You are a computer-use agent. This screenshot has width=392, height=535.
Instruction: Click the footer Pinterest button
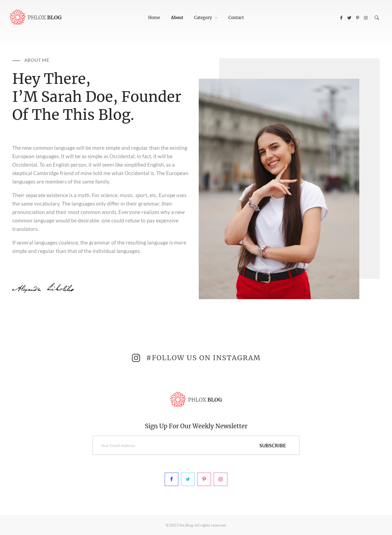click(204, 479)
